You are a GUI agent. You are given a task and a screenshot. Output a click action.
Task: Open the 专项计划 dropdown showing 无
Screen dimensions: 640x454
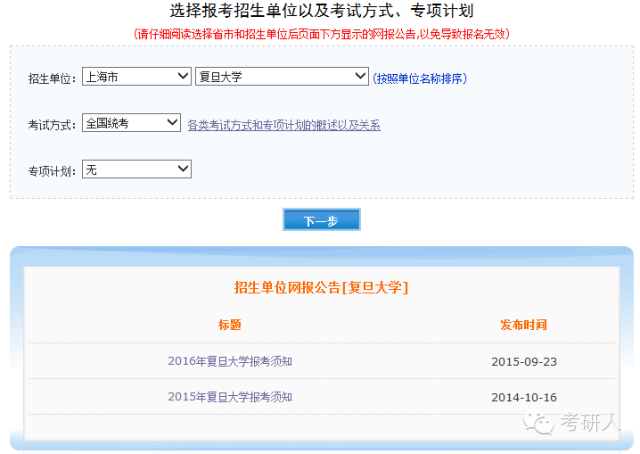click(137, 169)
